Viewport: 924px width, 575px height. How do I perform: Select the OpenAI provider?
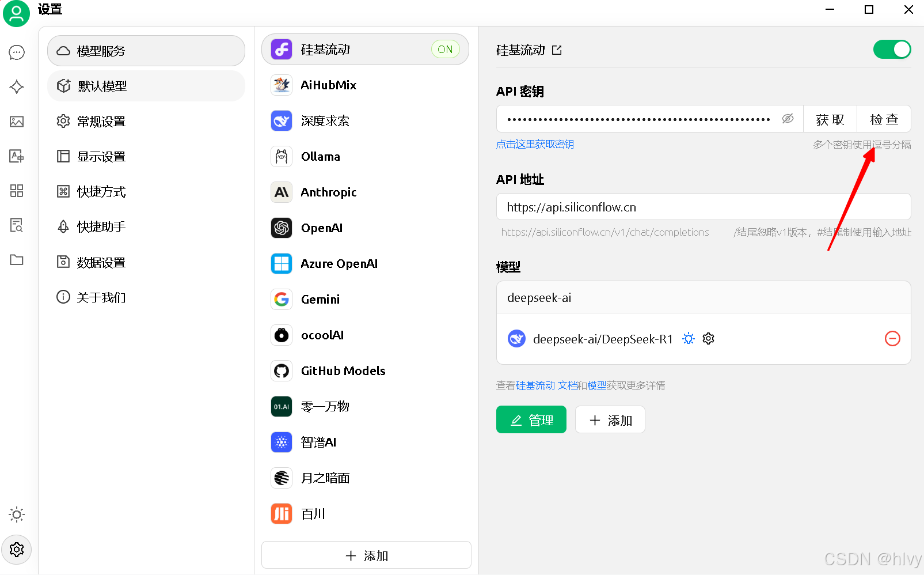[x=365, y=228]
